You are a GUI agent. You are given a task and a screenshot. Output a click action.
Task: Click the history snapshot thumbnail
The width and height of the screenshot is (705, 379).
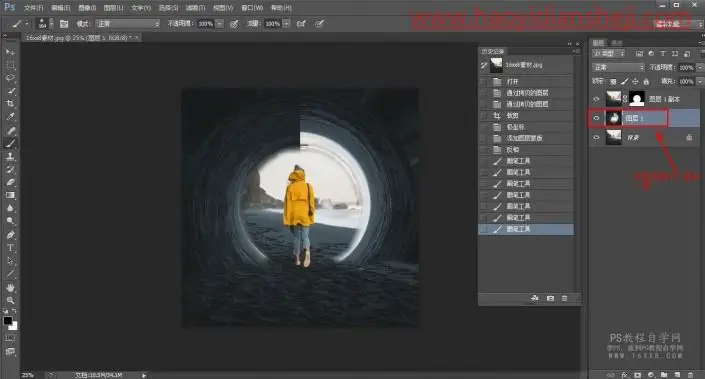(496, 65)
